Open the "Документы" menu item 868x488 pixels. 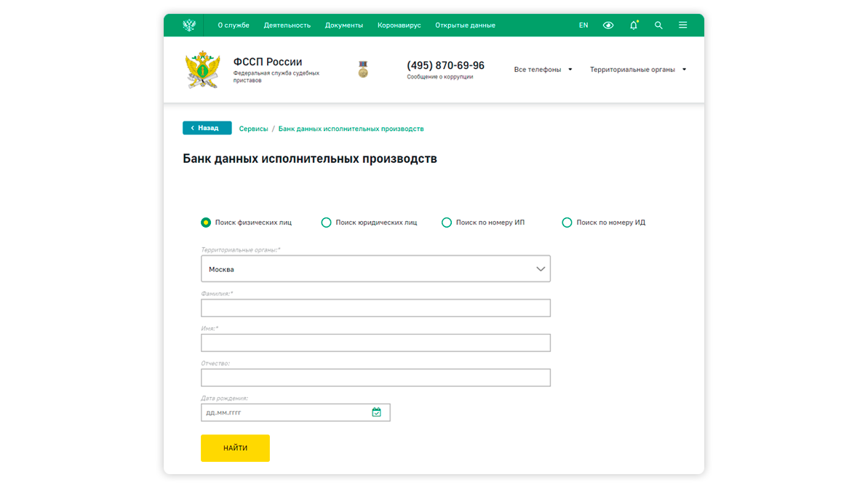343,25
